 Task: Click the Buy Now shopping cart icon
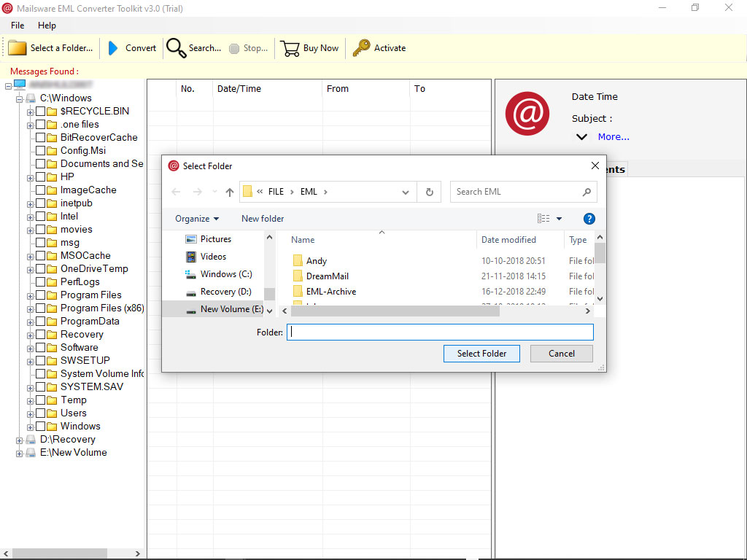pyautogui.click(x=290, y=48)
